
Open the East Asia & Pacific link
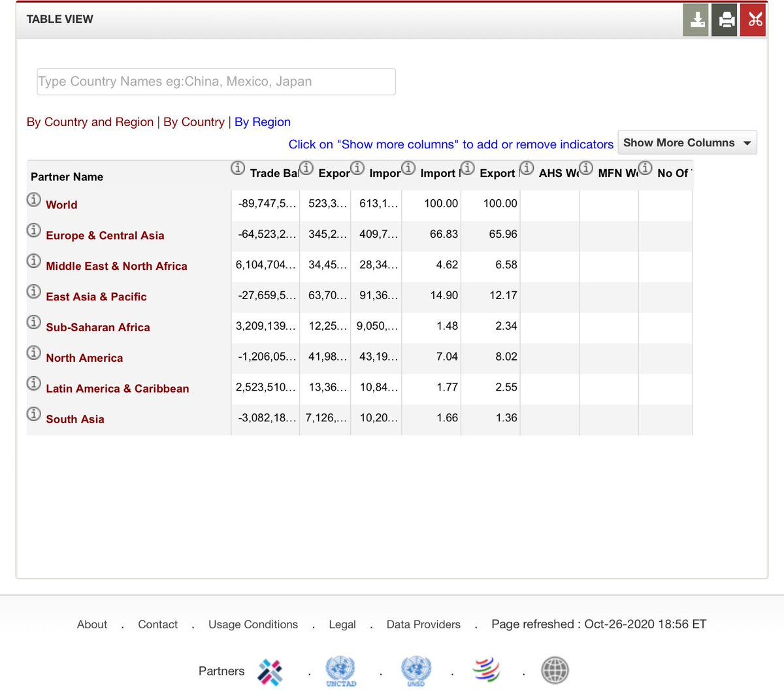click(96, 297)
